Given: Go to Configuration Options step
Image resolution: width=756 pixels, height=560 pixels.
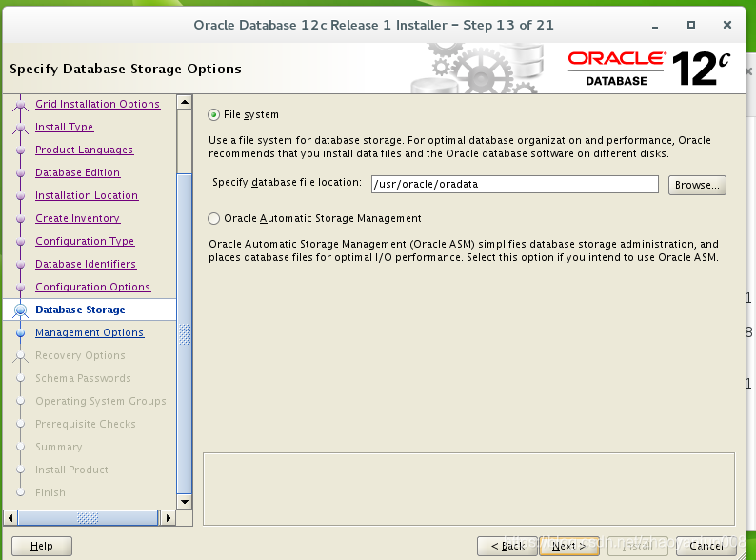Looking at the screenshot, I should pos(92,287).
